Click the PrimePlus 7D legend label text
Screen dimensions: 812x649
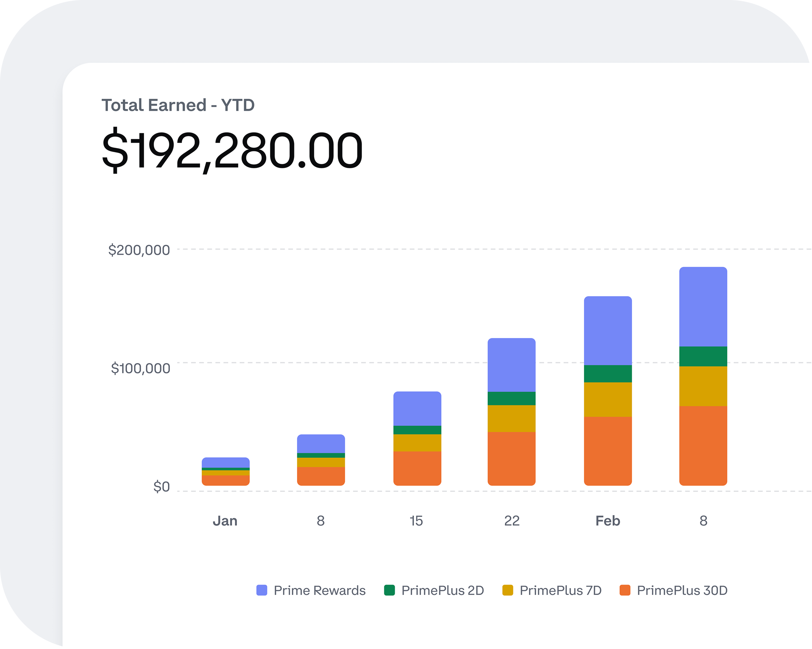[560, 590]
